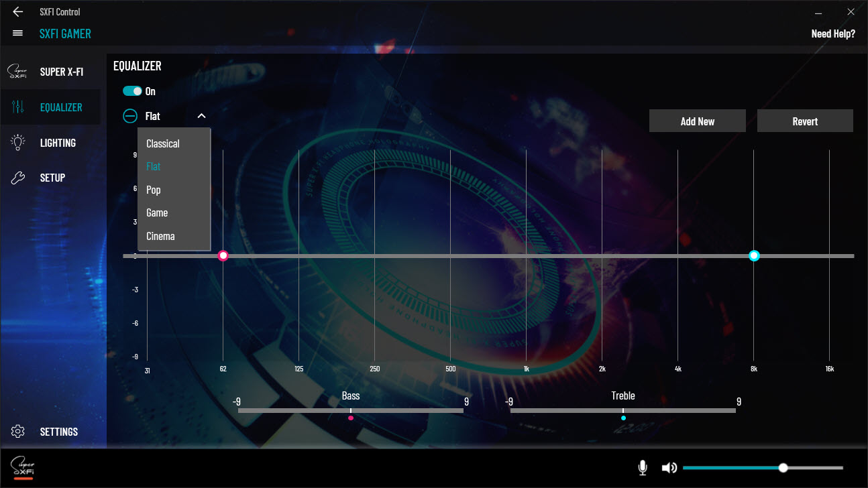Open the SETUP section
Screen dimensions: 868x488
[52, 178]
